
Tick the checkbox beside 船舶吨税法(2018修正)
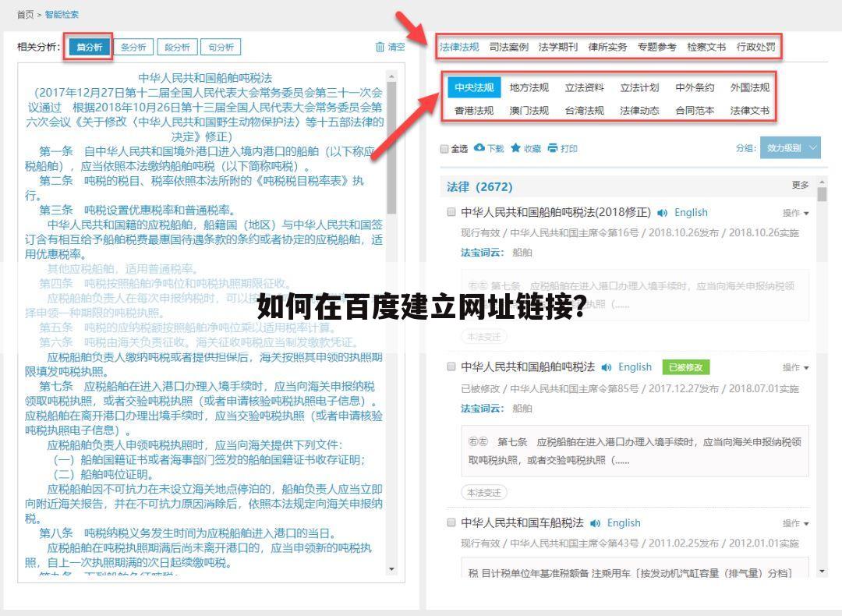(x=451, y=211)
